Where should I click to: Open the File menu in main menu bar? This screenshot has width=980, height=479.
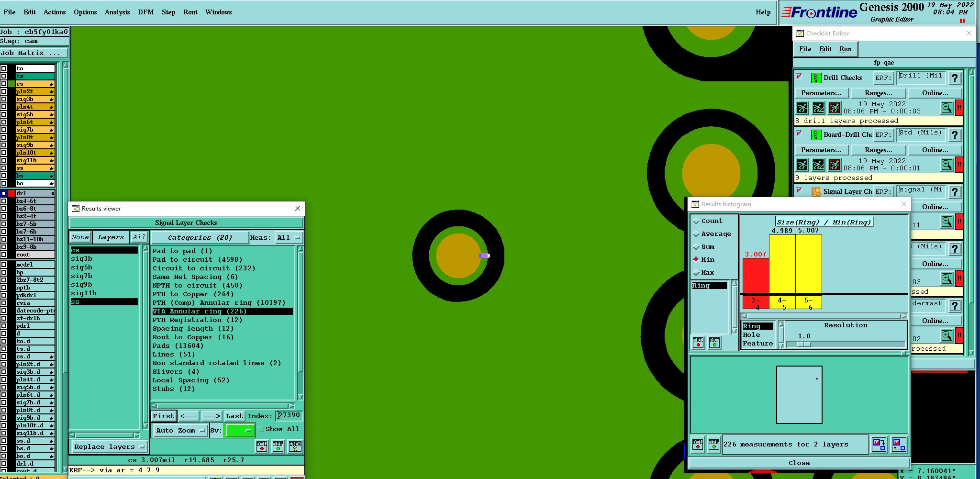point(10,12)
